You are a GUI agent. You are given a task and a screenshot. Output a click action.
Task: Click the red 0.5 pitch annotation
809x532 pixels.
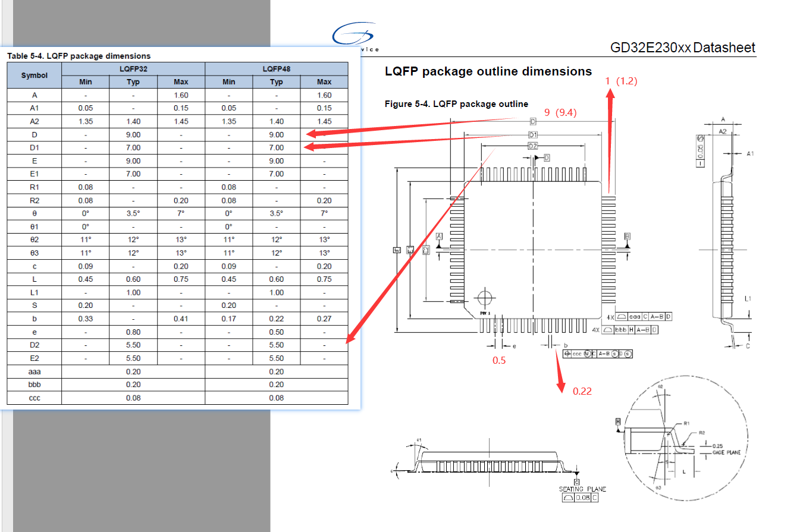tap(498, 360)
